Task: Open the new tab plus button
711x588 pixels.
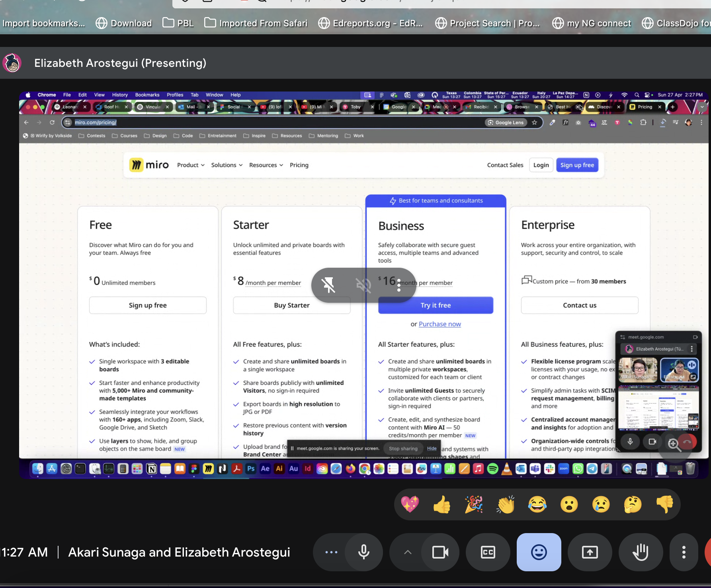Action: click(x=672, y=107)
